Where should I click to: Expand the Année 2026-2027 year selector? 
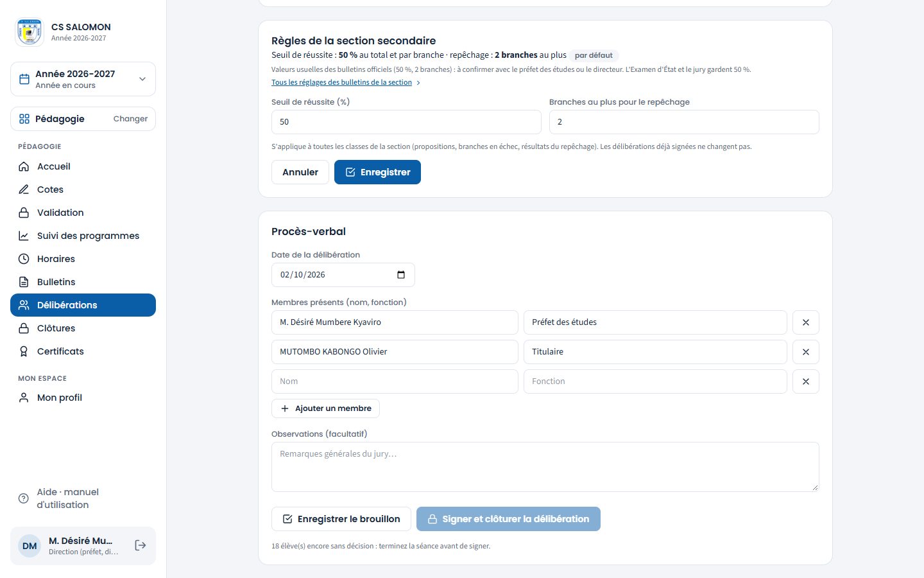point(83,79)
